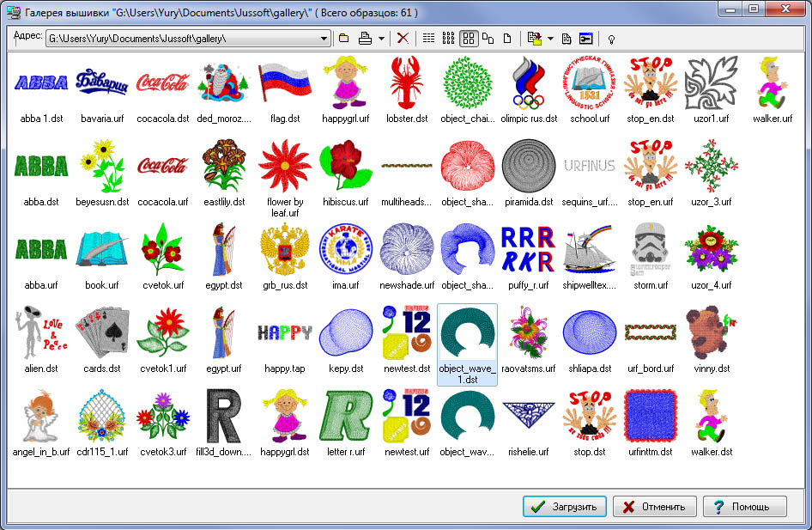The width and height of the screenshot is (812, 530).
Task: Open the print options dropdown arrow
Action: (x=382, y=39)
